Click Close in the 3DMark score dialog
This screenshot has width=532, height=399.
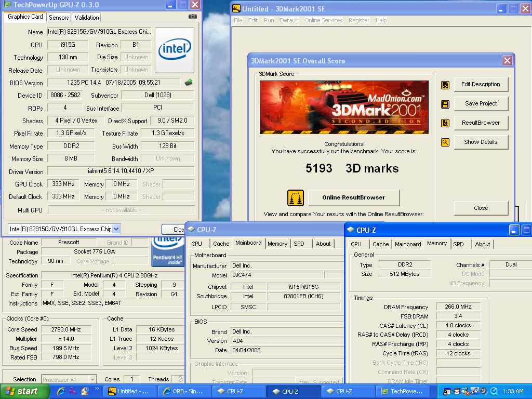(481, 208)
